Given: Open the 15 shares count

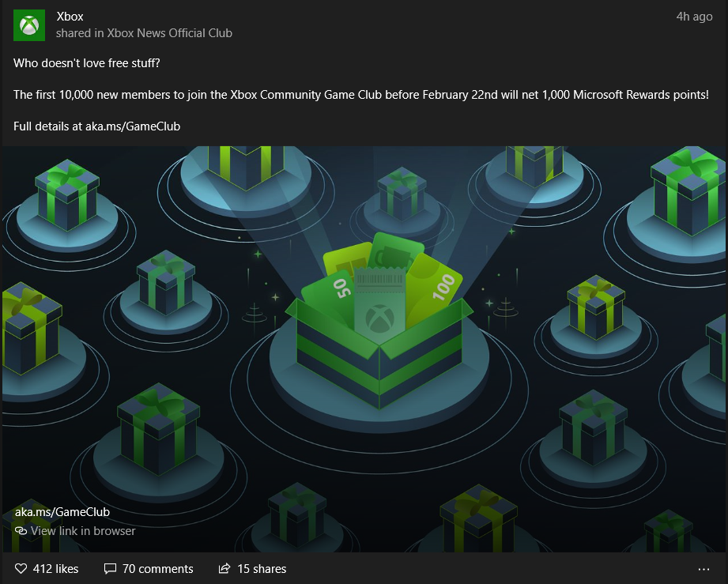Looking at the screenshot, I should [262, 569].
